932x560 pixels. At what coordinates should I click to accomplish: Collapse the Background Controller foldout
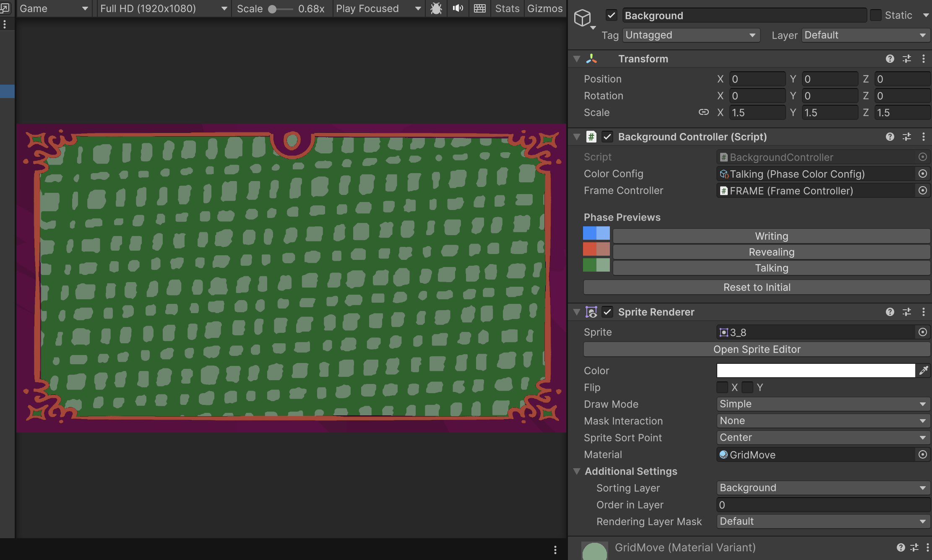tap(577, 137)
